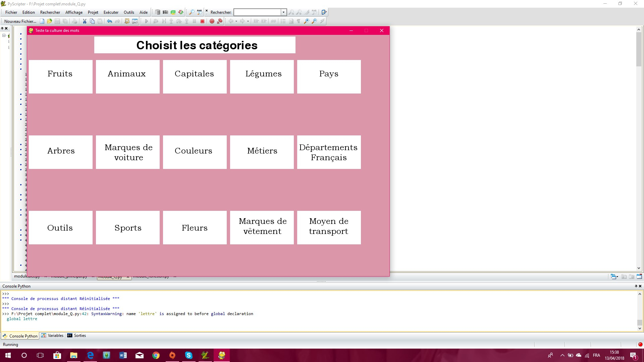The image size is (644, 362).
Task: Choose the Capitales category button
Action: [x=195, y=76]
